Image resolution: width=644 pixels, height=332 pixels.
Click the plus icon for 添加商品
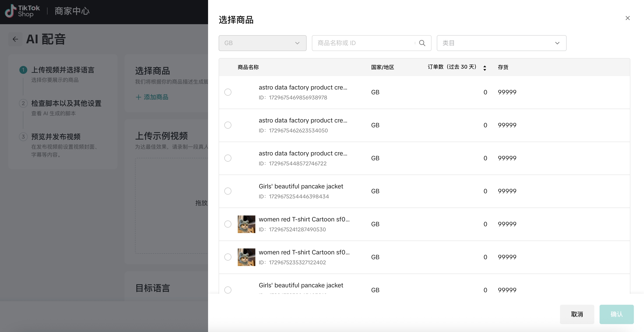pyautogui.click(x=138, y=97)
